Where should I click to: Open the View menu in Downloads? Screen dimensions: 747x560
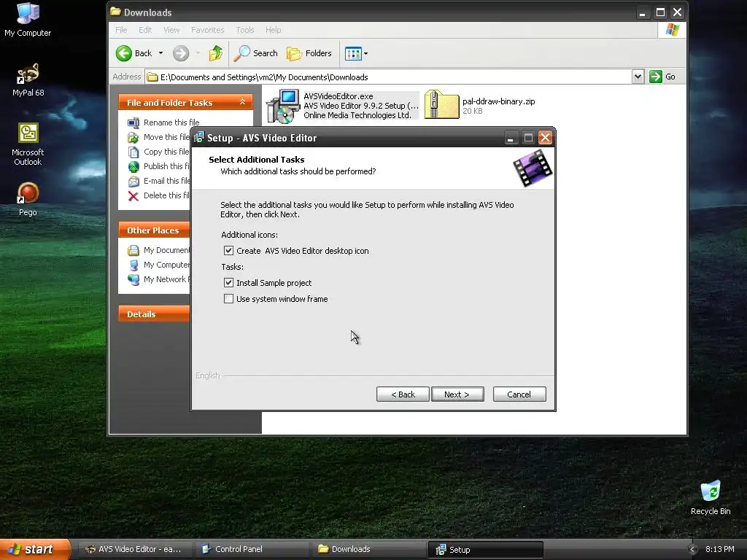click(171, 30)
